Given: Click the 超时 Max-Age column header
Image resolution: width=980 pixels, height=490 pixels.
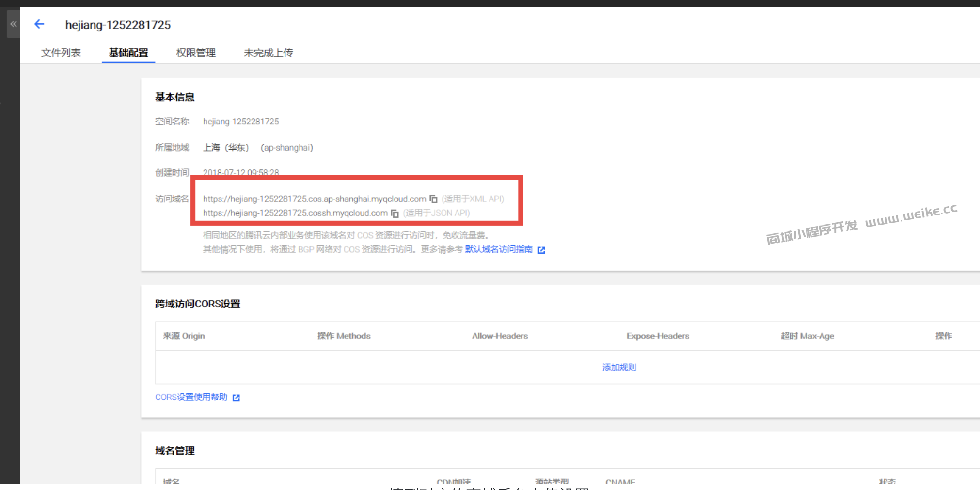Looking at the screenshot, I should click(x=807, y=336).
